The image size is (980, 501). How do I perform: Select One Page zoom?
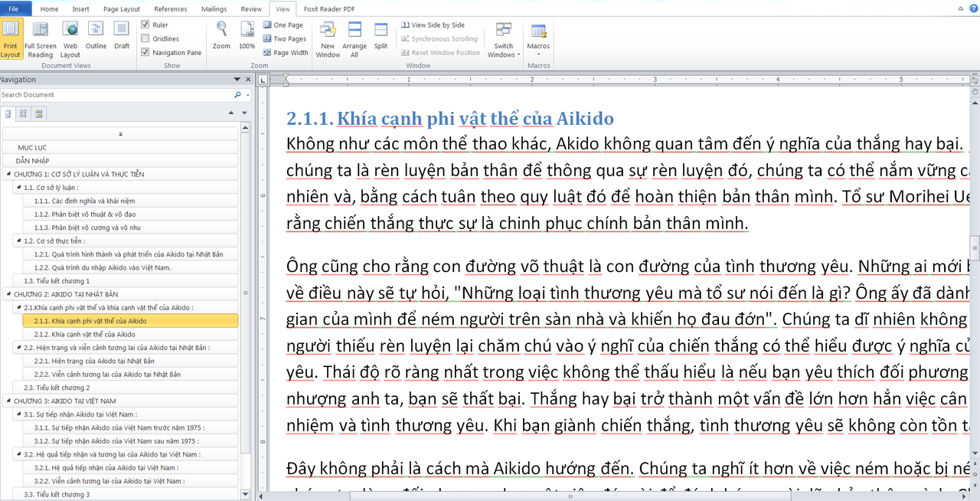tap(283, 25)
